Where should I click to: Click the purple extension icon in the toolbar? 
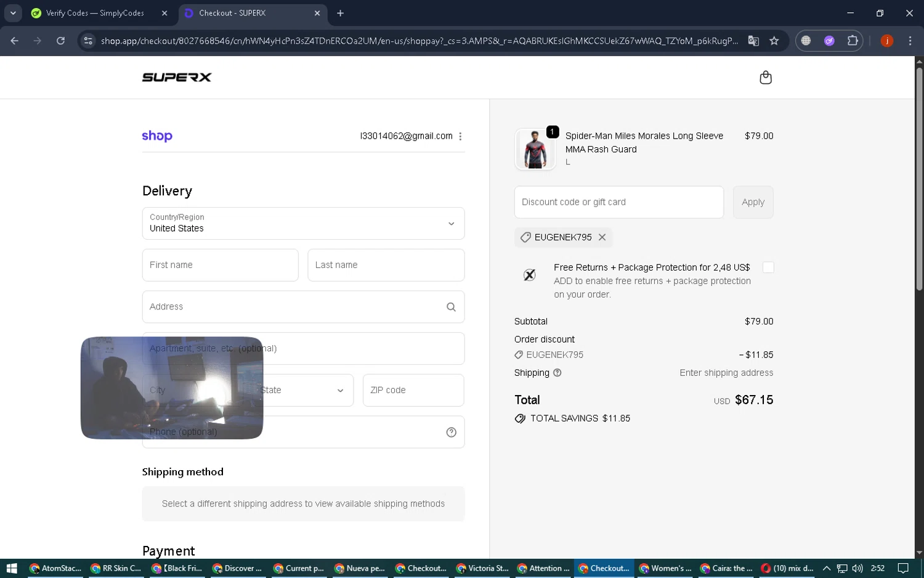pyautogui.click(x=829, y=41)
